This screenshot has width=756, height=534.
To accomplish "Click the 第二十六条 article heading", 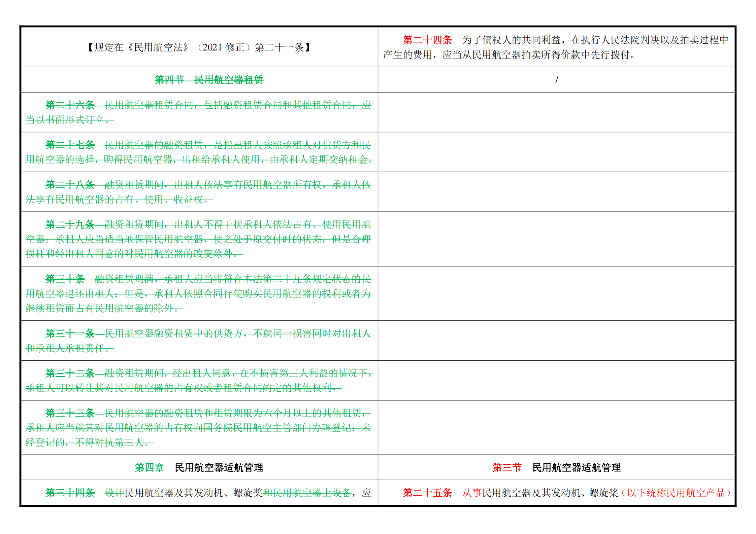I will point(70,105).
